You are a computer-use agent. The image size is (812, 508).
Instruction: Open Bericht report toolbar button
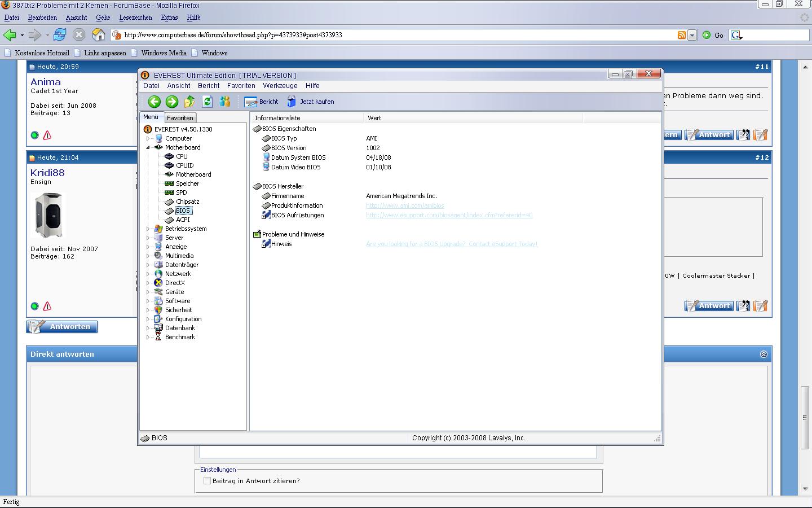coord(261,102)
